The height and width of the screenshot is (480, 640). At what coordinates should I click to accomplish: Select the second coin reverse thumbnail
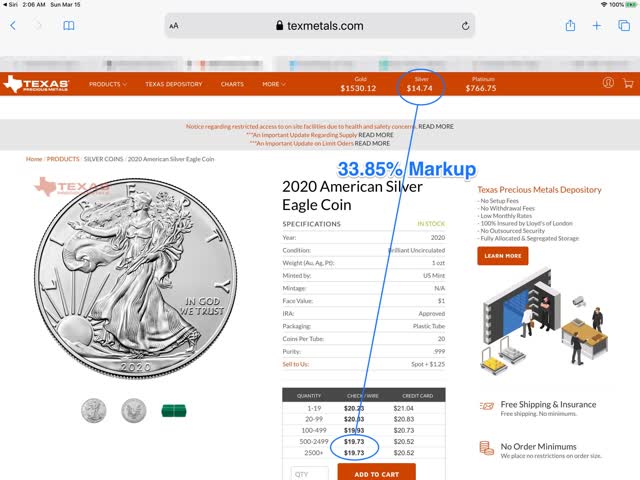(x=133, y=410)
